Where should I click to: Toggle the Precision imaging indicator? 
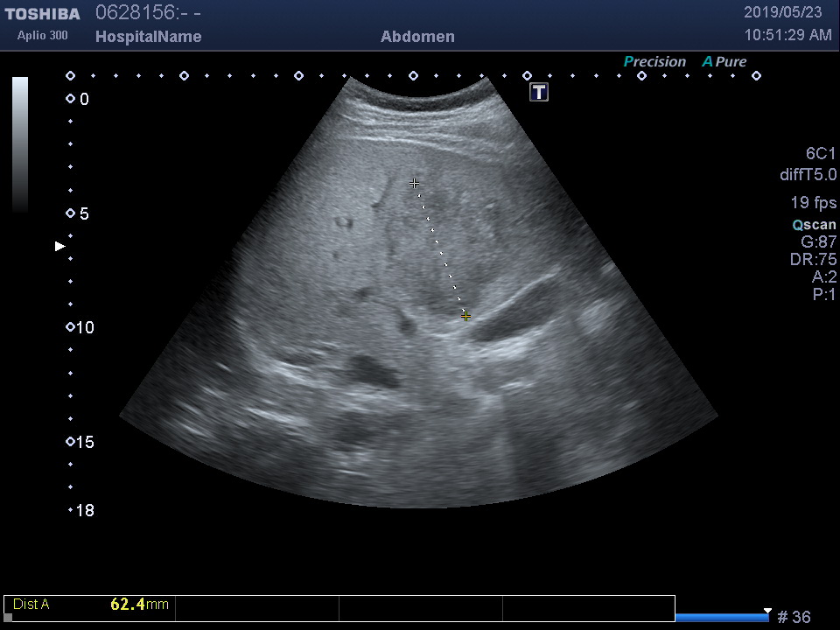(x=654, y=61)
